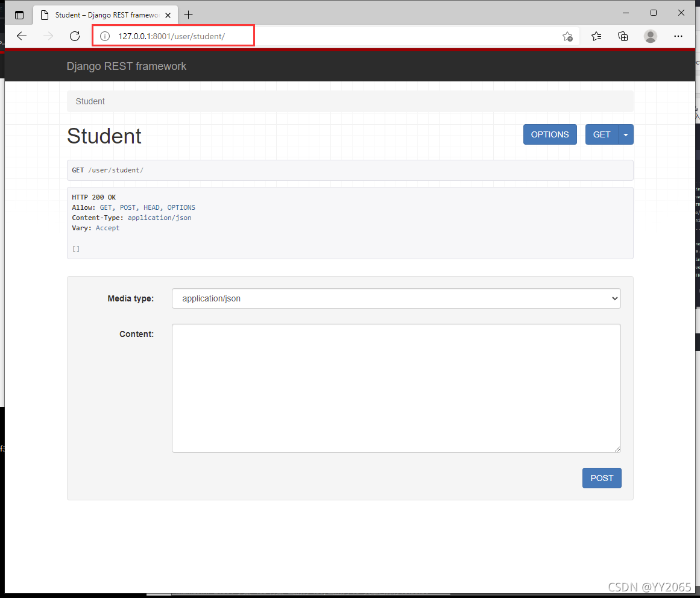The image size is (700, 598).
Task: Open Collections in the browser toolbar
Action: click(623, 36)
